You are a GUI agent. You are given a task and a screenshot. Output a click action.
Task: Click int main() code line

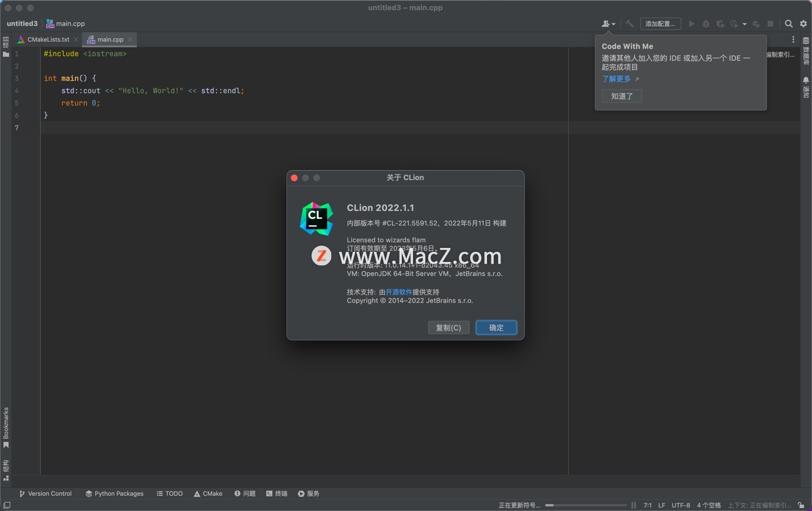[70, 79]
